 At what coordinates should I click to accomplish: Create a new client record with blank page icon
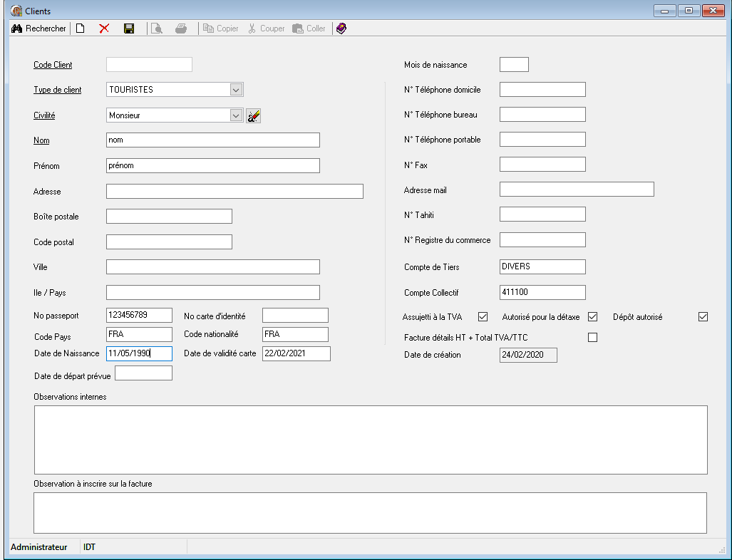click(81, 28)
